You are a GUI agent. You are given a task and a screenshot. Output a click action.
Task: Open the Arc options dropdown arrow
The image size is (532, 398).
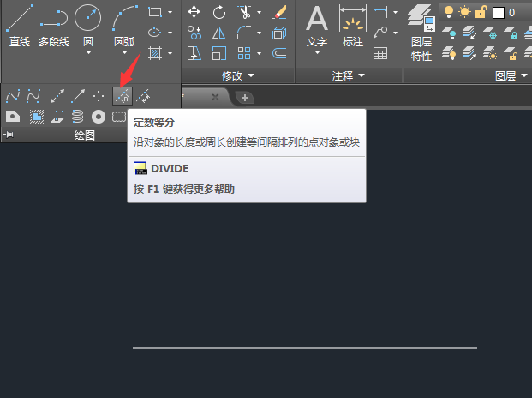click(124, 52)
